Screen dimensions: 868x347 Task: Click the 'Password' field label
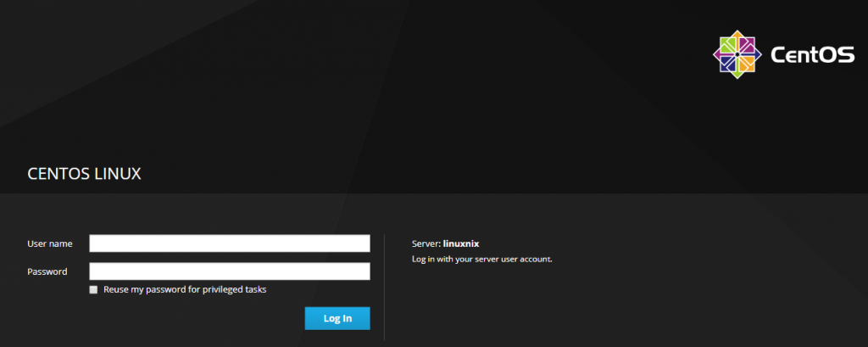[47, 271]
